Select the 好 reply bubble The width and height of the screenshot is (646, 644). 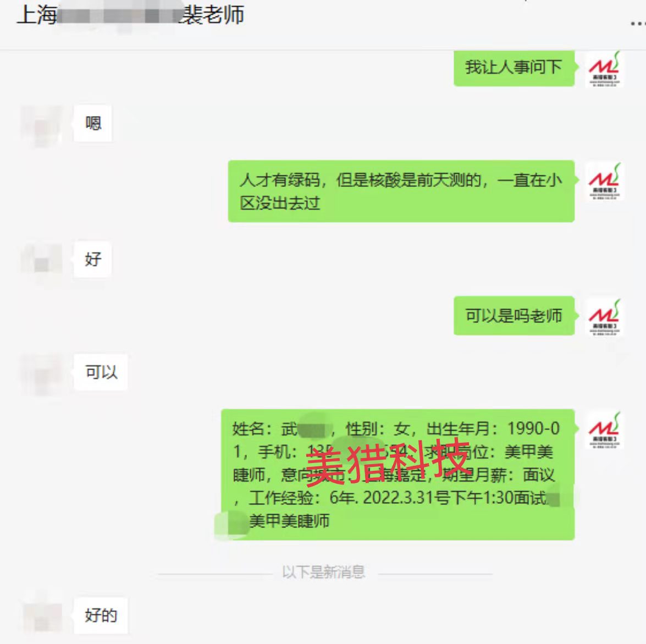click(x=93, y=259)
